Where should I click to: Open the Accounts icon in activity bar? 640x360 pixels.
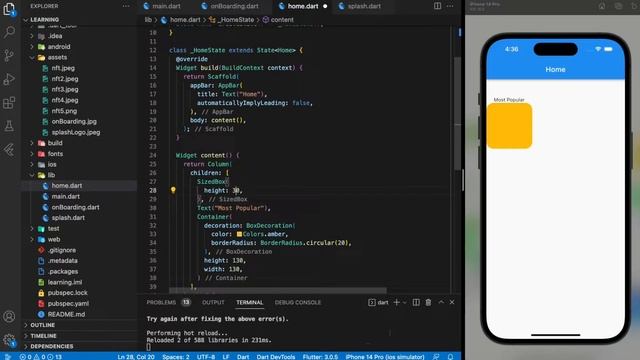click(9, 316)
